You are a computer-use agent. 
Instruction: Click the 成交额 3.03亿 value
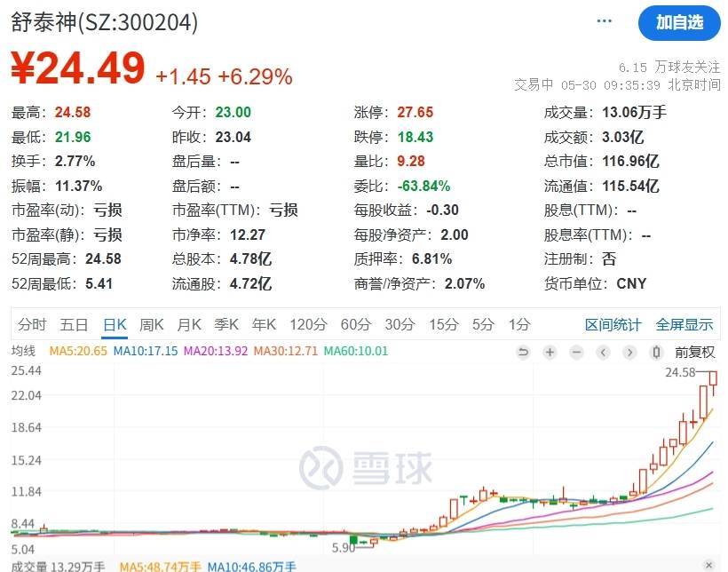[623, 137]
